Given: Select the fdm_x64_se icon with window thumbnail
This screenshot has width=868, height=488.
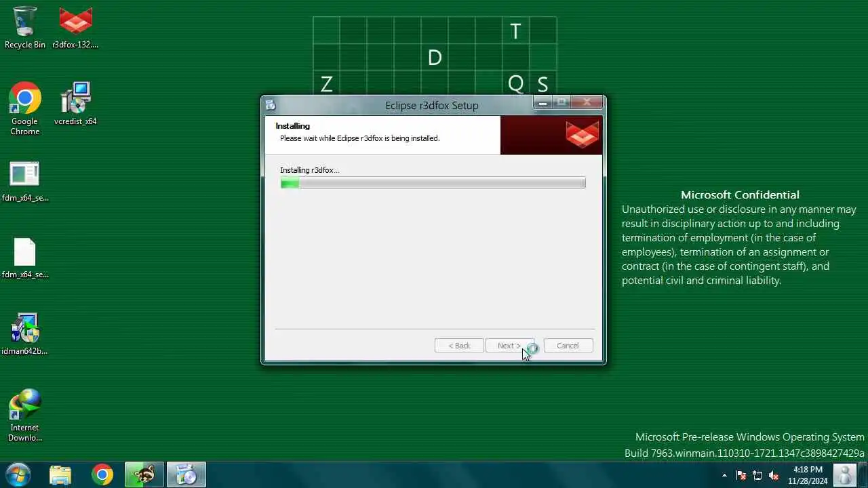Looking at the screenshot, I should tap(25, 182).
